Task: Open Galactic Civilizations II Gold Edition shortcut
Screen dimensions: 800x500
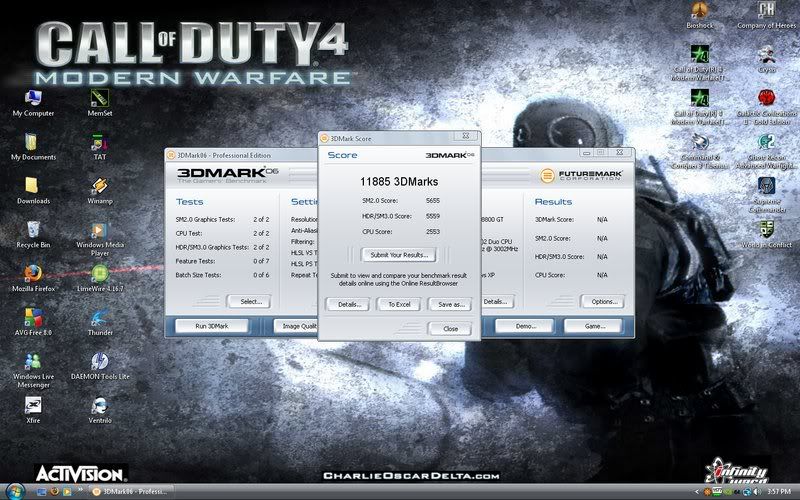Action: (766, 107)
